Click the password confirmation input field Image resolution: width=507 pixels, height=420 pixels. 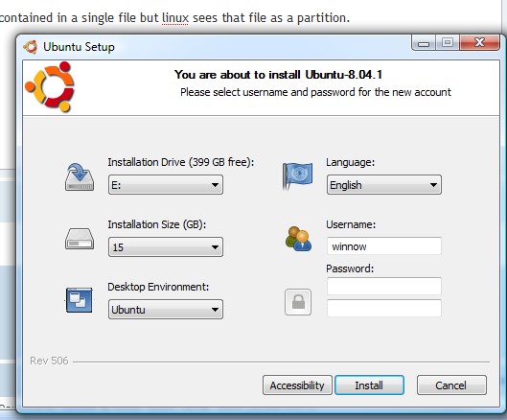(384, 308)
